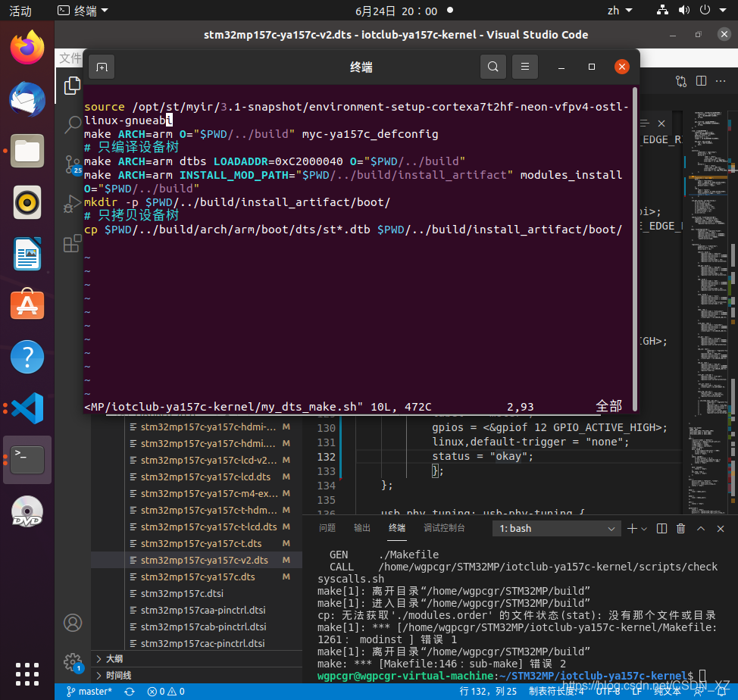The width and height of the screenshot is (738, 700).
Task: Split the integrated terminal panel
Action: (661, 529)
